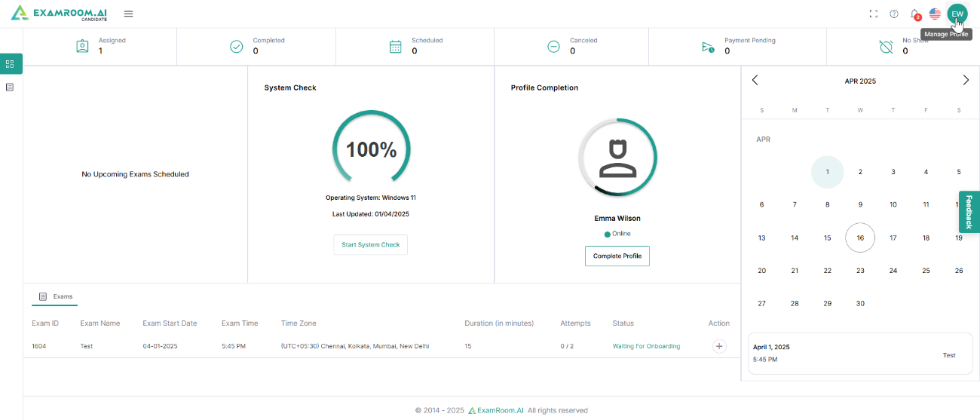Go to previous calendar month

click(755, 81)
